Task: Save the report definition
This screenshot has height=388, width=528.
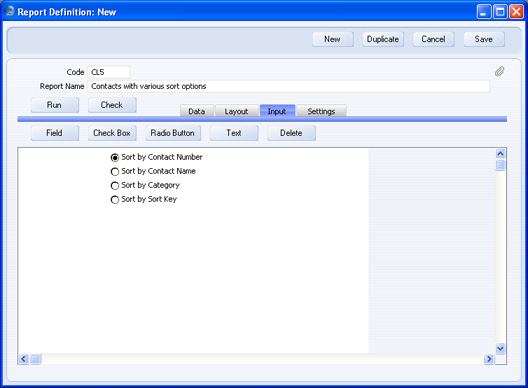Action: point(484,39)
